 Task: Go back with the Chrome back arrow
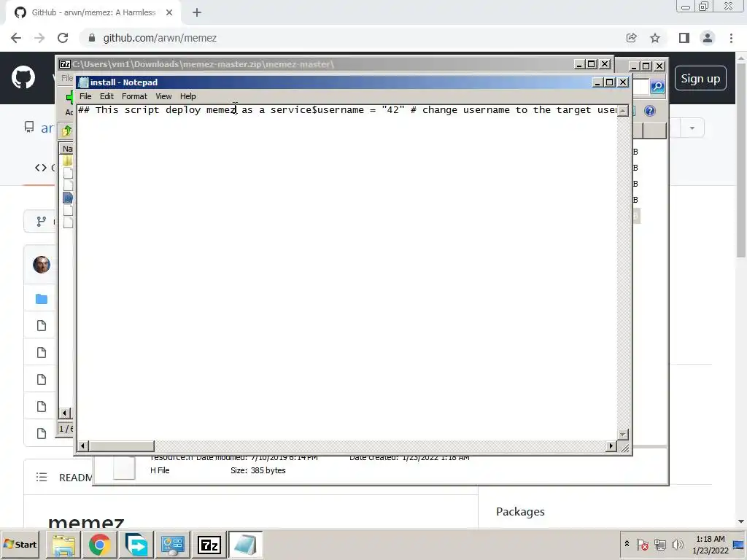point(16,38)
